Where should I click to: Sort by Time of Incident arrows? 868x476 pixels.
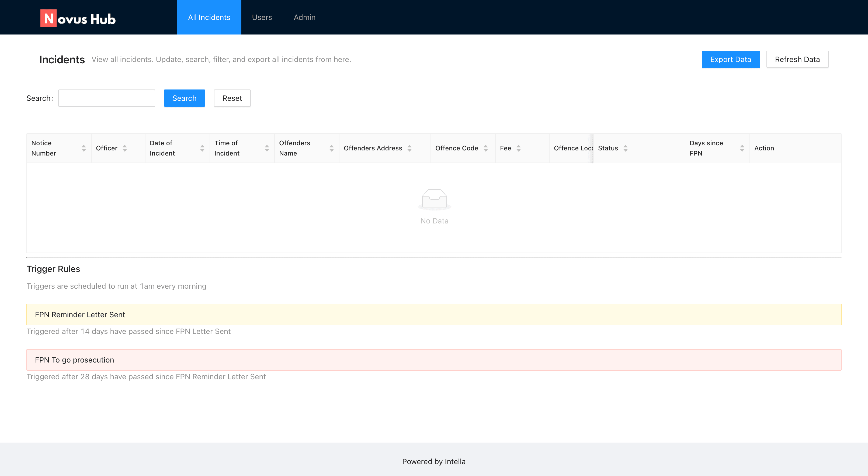[x=267, y=148]
